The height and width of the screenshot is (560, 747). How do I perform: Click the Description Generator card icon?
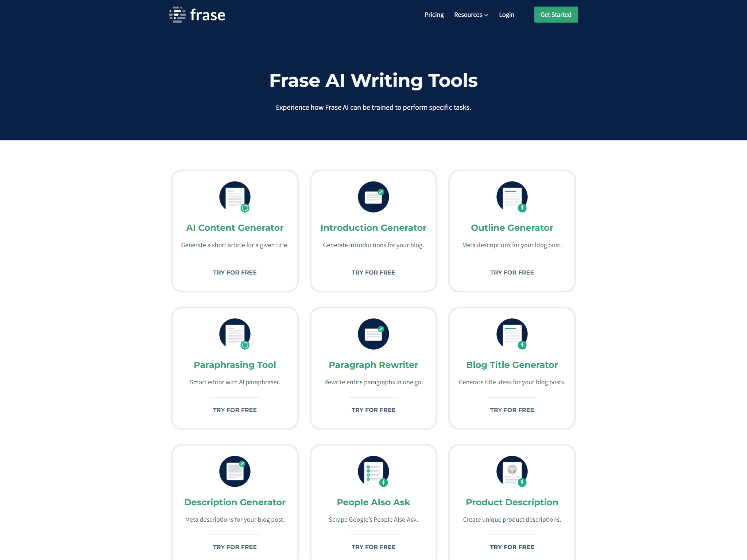(235, 471)
